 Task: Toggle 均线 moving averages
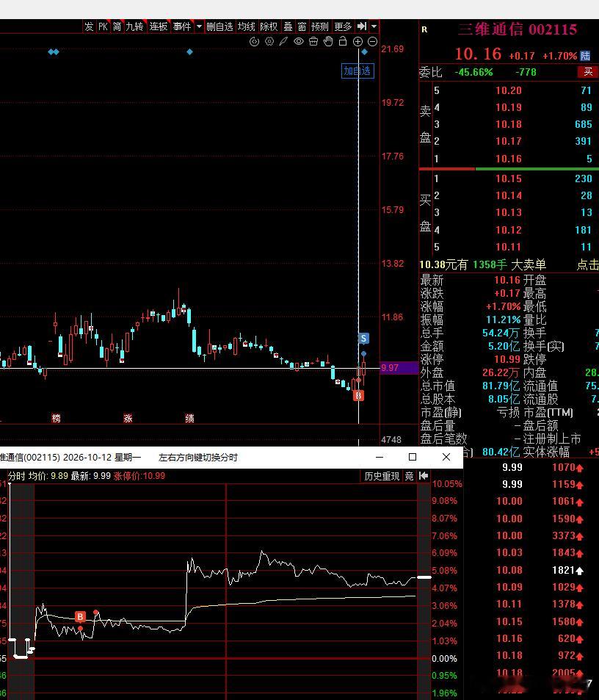(246, 26)
